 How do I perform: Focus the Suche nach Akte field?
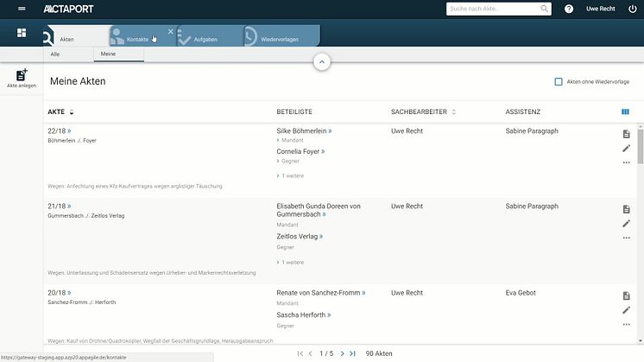494,9
